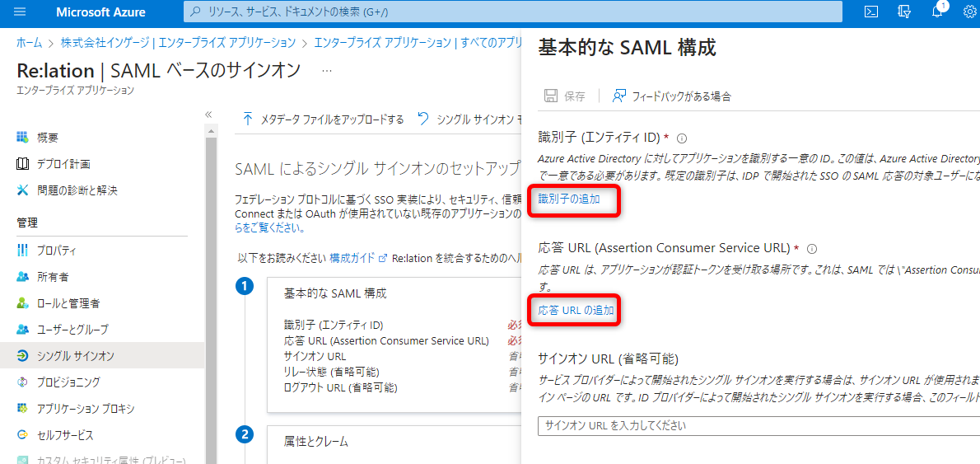Click the 属性とクレーム card heading
This screenshot has width=980, height=464.
point(315,442)
